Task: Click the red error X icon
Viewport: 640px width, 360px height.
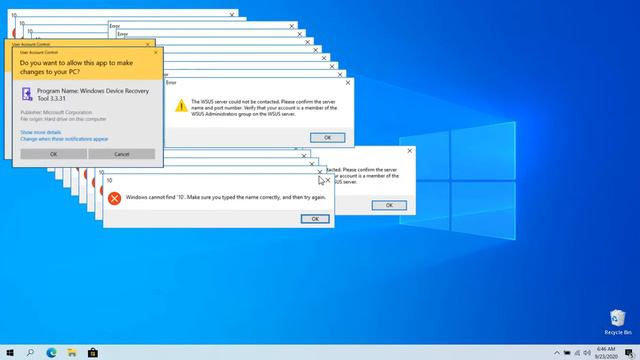Action: (115, 198)
